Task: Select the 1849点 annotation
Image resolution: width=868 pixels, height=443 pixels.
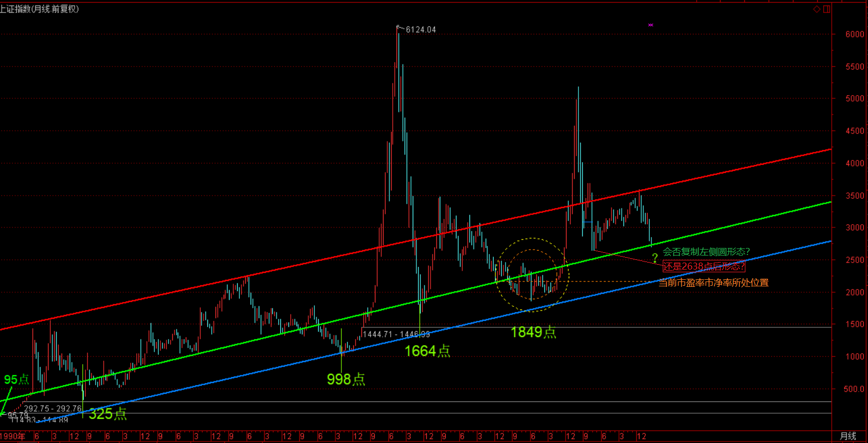Action: (534, 332)
